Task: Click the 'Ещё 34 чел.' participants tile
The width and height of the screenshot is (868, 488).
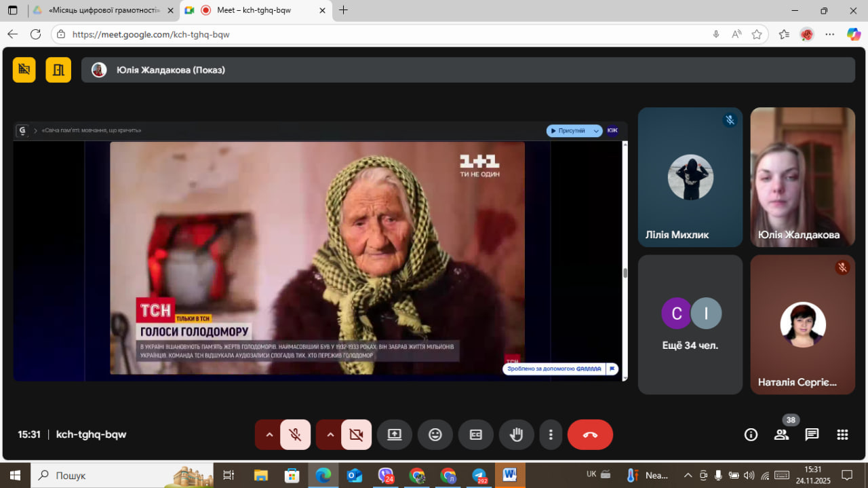Action: click(690, 324)
